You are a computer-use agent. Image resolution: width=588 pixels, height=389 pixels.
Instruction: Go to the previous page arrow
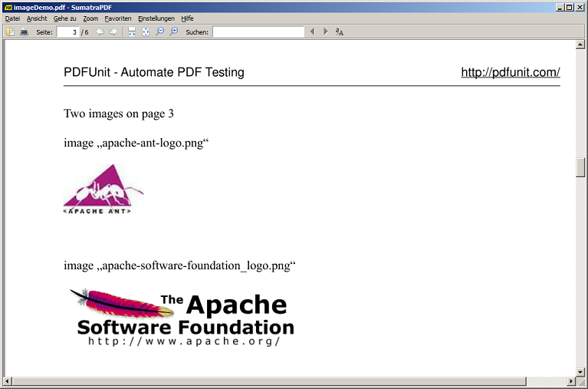pos(100,31)
